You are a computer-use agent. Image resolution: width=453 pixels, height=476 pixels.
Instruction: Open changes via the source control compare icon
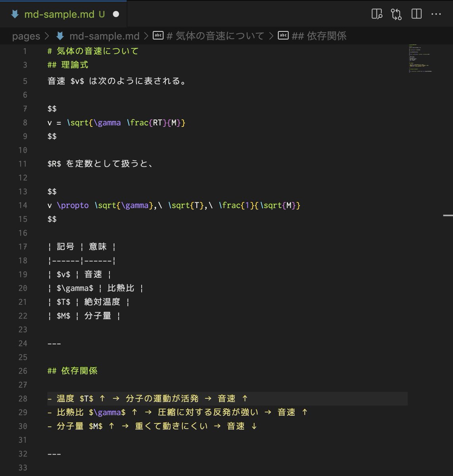point(396,14)
